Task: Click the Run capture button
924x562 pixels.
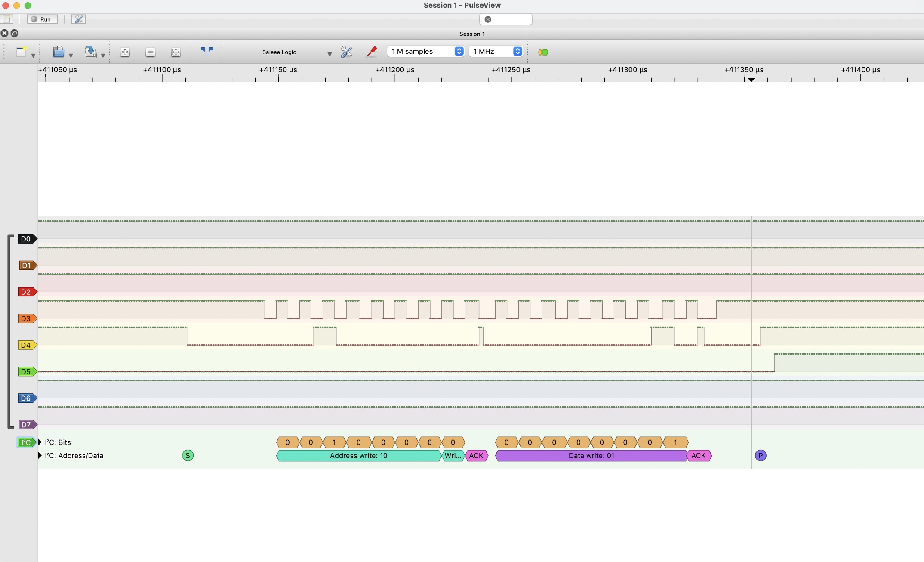Action: [x=42, y=19]
